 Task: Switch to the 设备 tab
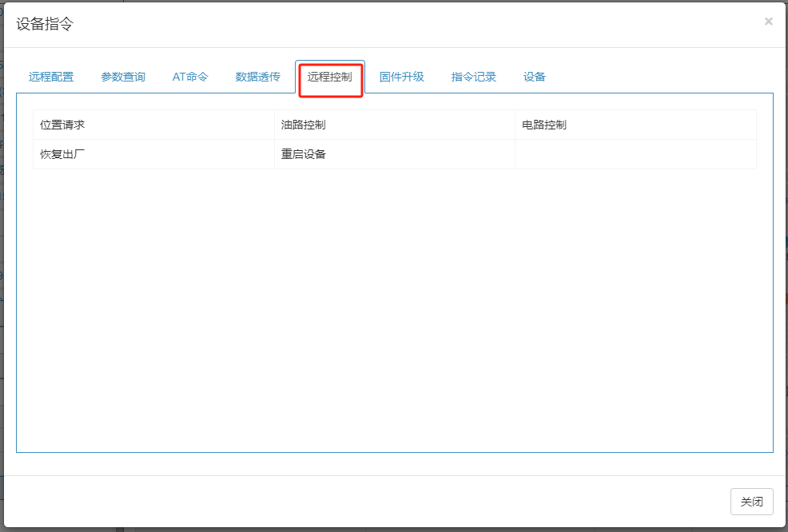click(535, 77)
